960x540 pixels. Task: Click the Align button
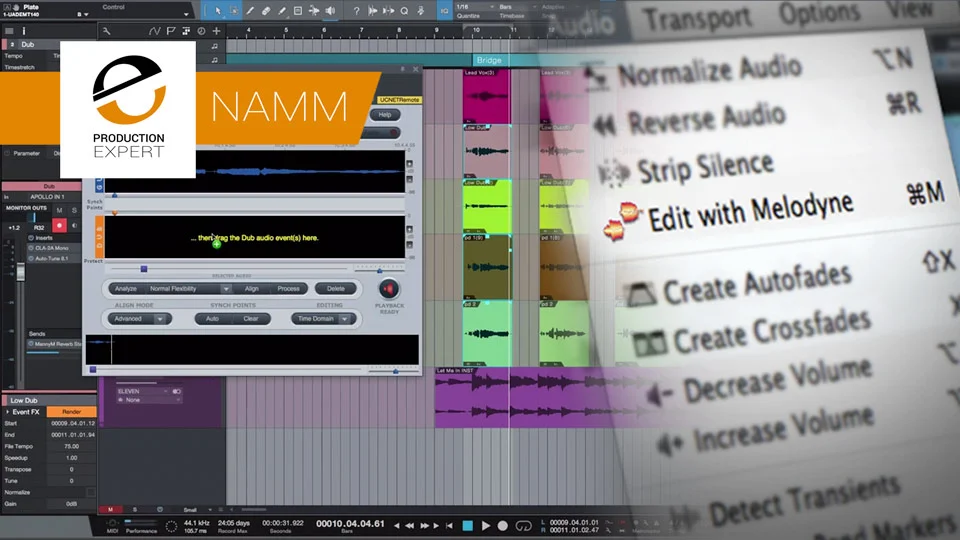click(x=252, y=288)
